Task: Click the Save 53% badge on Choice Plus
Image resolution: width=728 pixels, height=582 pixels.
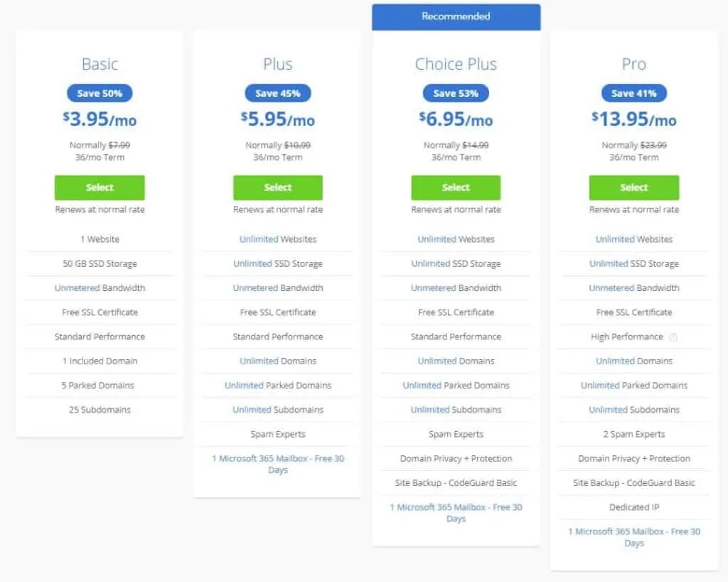Action: coord(456,92)
